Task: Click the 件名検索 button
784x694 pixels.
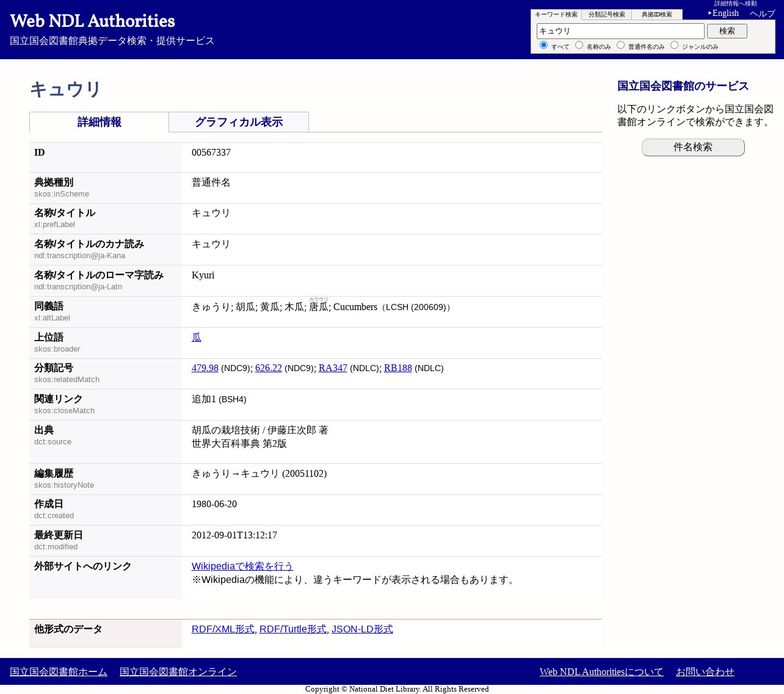Action: coord(693,147)
